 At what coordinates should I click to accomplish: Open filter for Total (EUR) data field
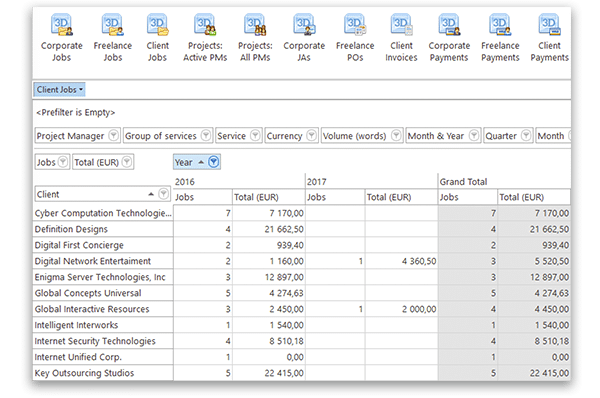click(x=127, y=162)
